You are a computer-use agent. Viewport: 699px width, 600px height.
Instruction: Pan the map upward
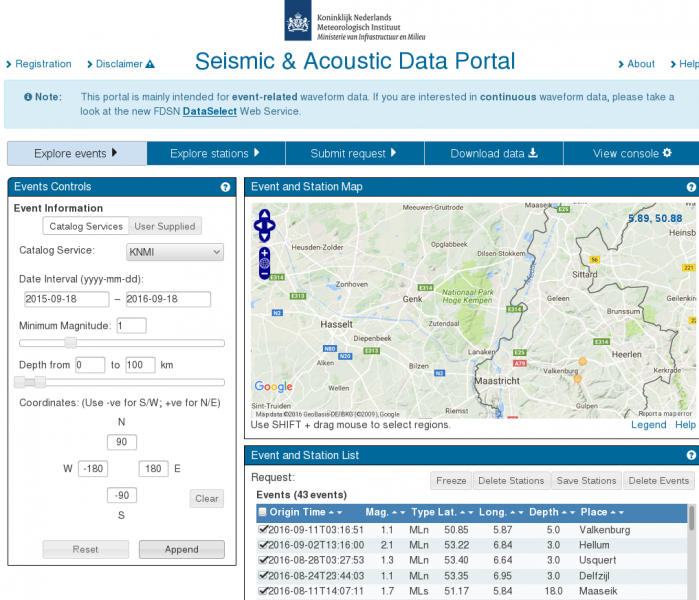[x=264, y=214]
